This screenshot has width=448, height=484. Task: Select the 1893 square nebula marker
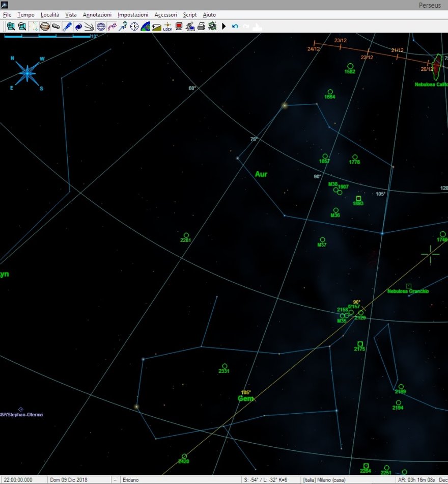[358, 198]
